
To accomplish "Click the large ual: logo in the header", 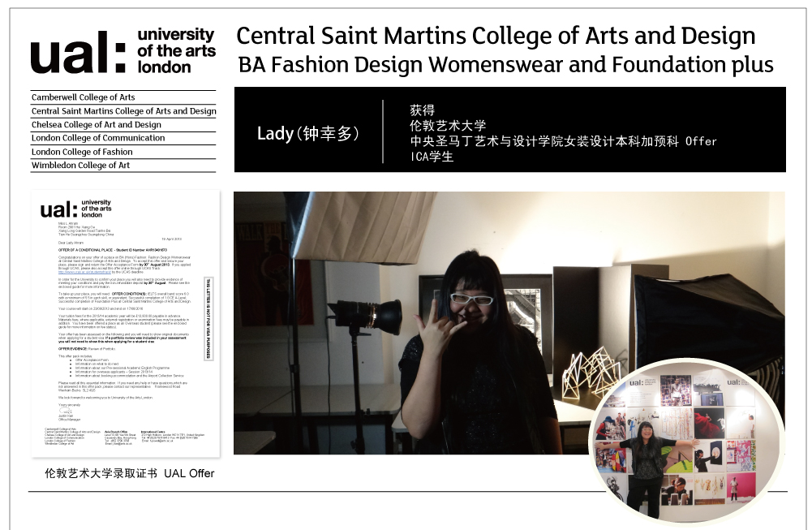I will point(78,52).
